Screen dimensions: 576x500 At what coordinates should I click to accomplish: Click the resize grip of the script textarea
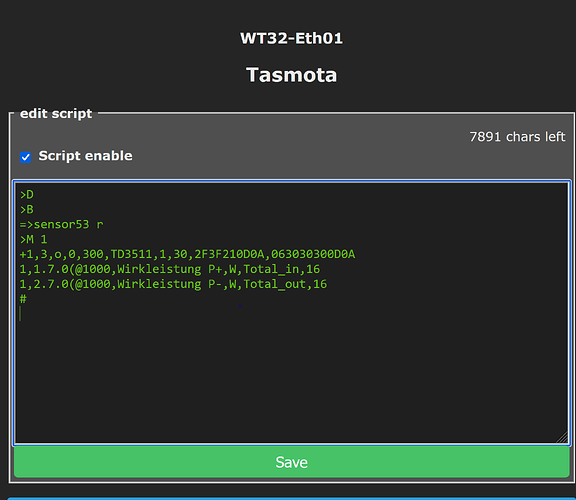click(562, 437)
